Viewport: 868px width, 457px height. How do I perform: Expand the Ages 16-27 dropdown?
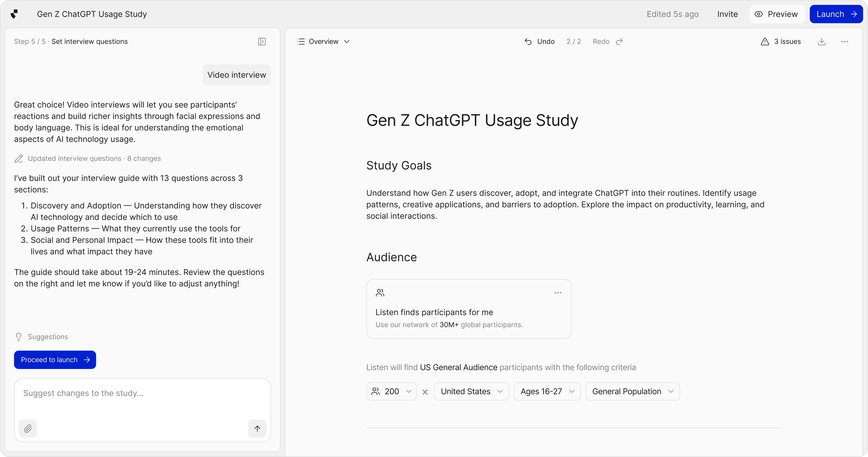(547, 391)
